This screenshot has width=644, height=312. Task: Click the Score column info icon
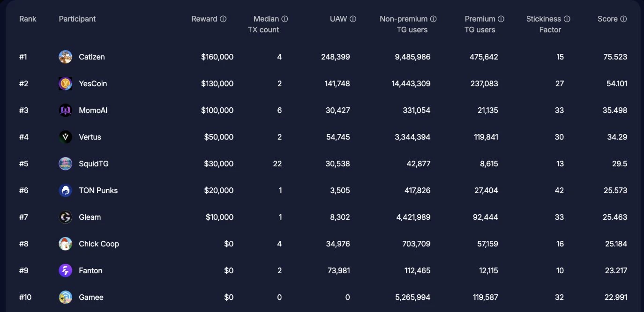coord(623,19)
